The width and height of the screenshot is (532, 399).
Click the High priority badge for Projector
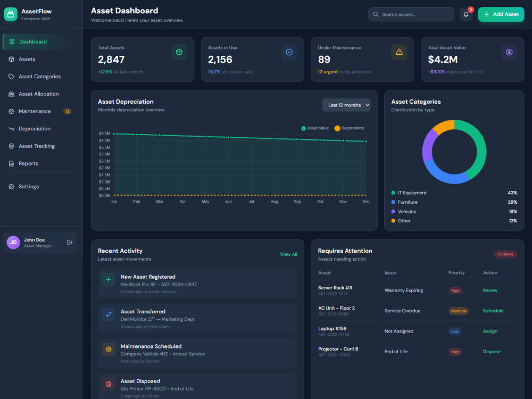click(x=455, y=352)
